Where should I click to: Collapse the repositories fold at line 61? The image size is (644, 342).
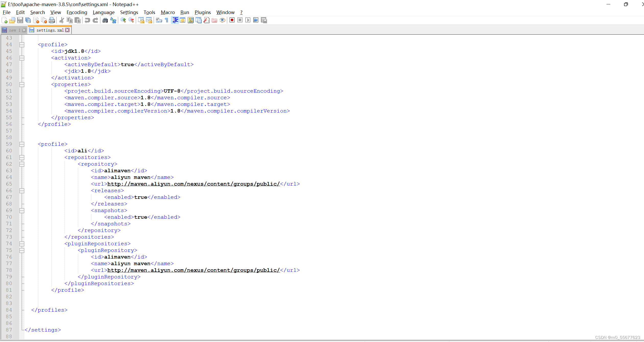(22, 157)
